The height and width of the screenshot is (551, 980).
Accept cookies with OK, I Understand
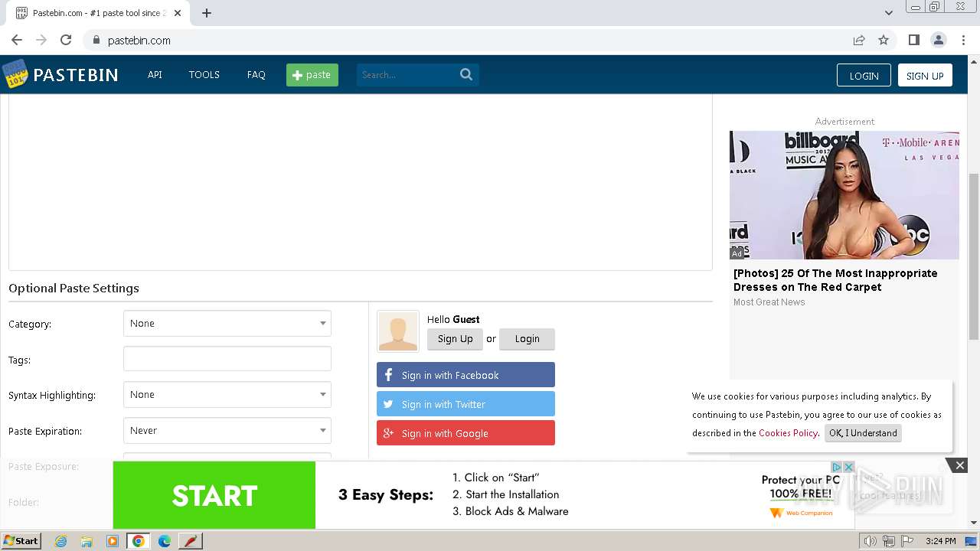pos(863,433)
